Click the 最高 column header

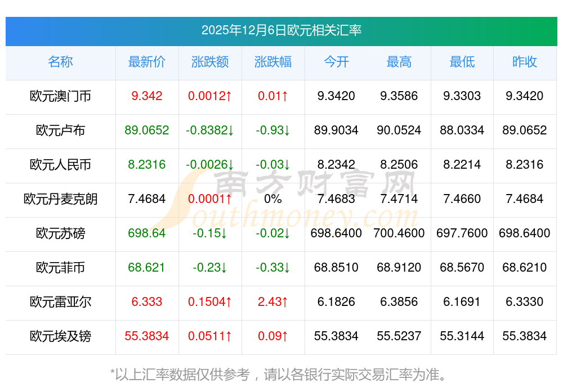tap(399, 62)
